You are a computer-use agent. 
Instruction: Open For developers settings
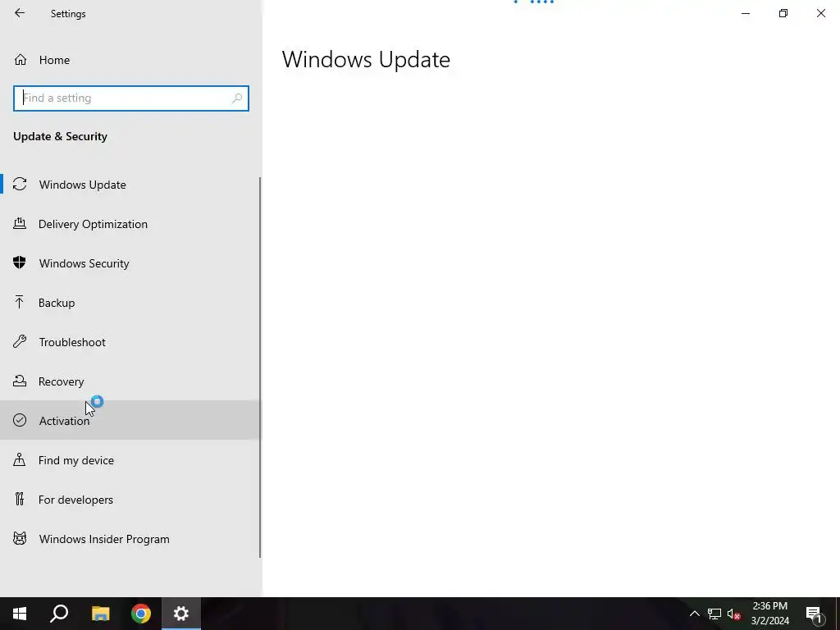coord(130,500)
